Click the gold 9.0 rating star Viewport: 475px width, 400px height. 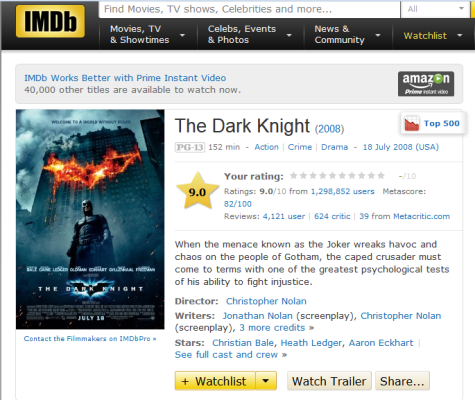pos(197,191)
